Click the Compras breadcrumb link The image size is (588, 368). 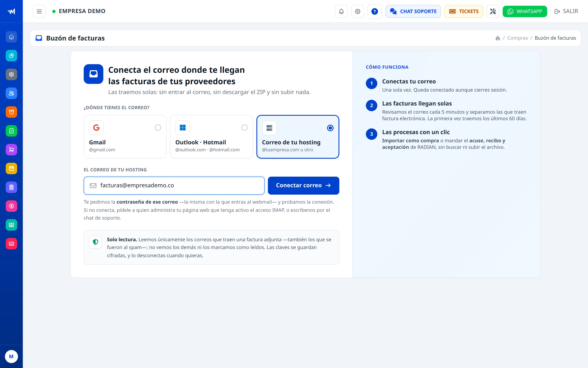tap(518, 38)
